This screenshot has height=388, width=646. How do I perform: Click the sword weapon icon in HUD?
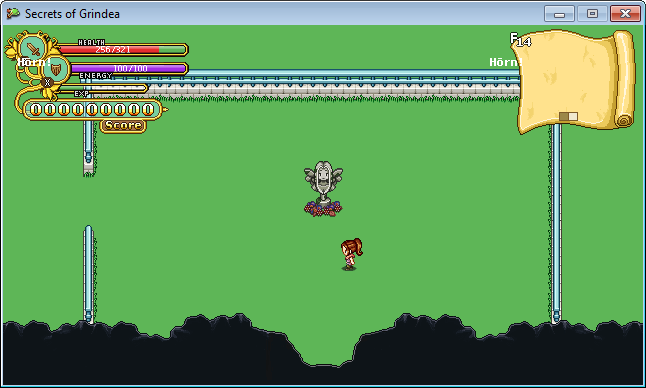(32, 48)
